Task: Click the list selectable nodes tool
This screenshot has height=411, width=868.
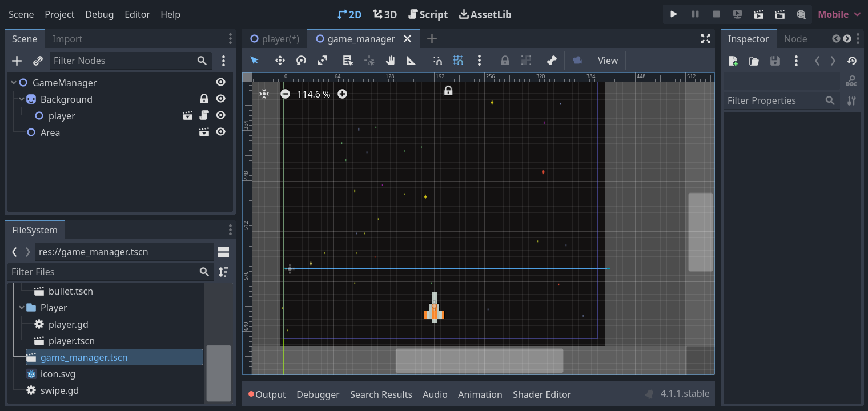Action: point(348,61)
